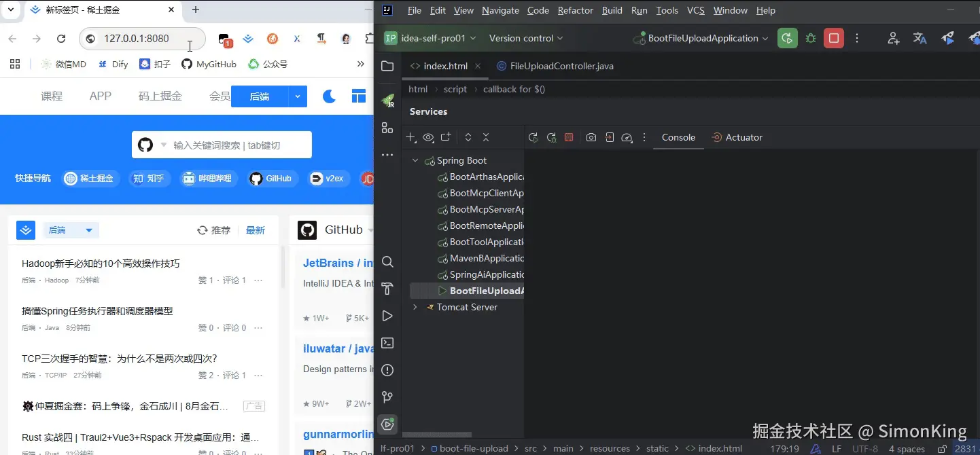
Task: Open the Project folder tool window
Action: point(387,66)
